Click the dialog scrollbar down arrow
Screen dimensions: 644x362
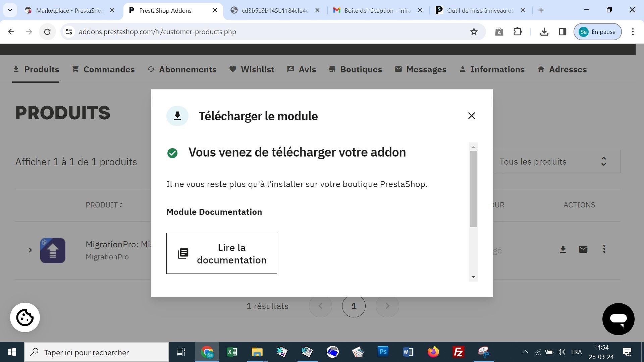473,277
